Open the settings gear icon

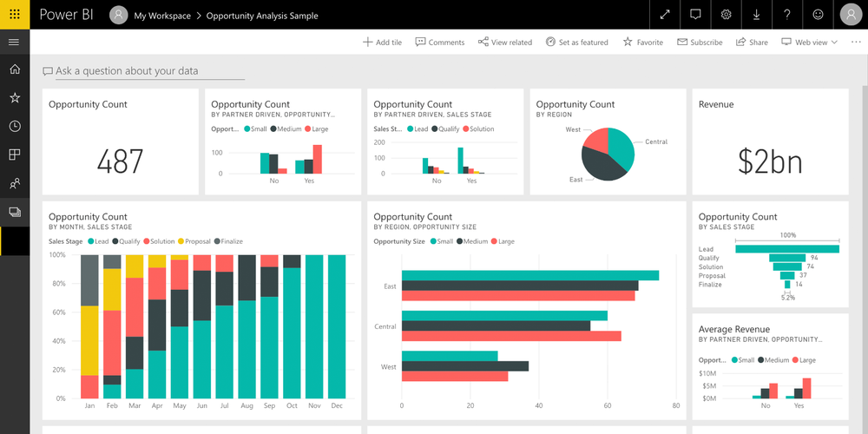click(726, 15)
